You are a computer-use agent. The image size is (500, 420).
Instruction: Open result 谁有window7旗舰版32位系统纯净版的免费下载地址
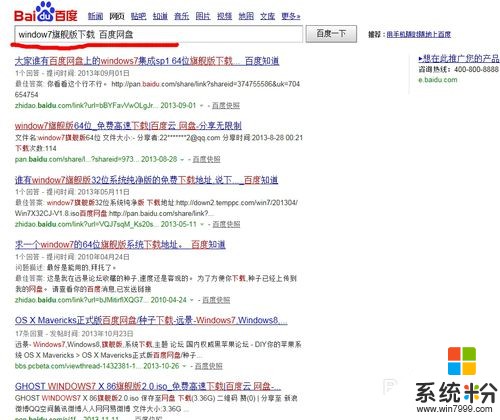click(146, 180)
